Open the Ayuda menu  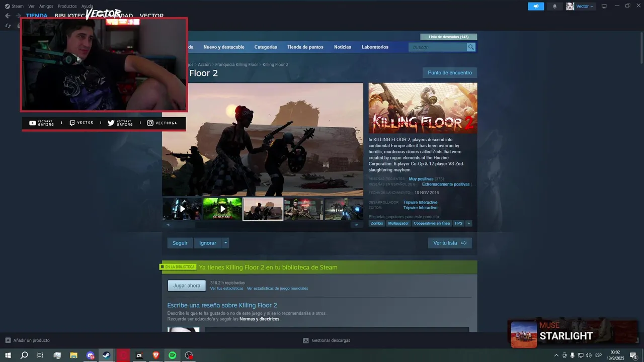(88, 6)
